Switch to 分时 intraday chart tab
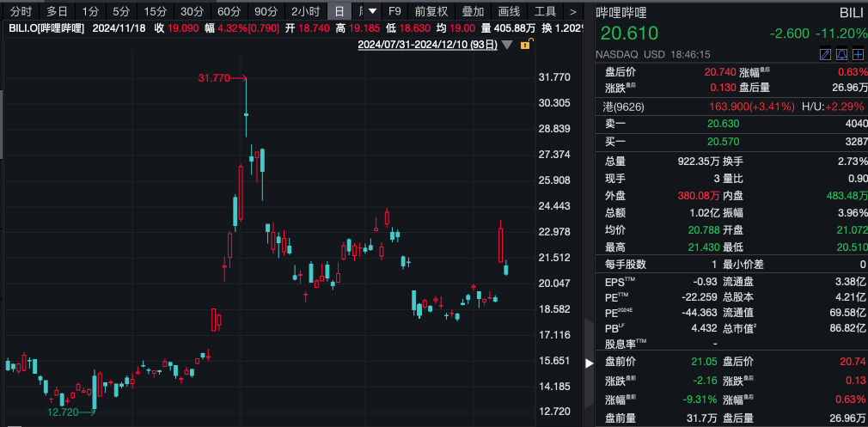This screenshot has height=427, width=868. [21, 11]
